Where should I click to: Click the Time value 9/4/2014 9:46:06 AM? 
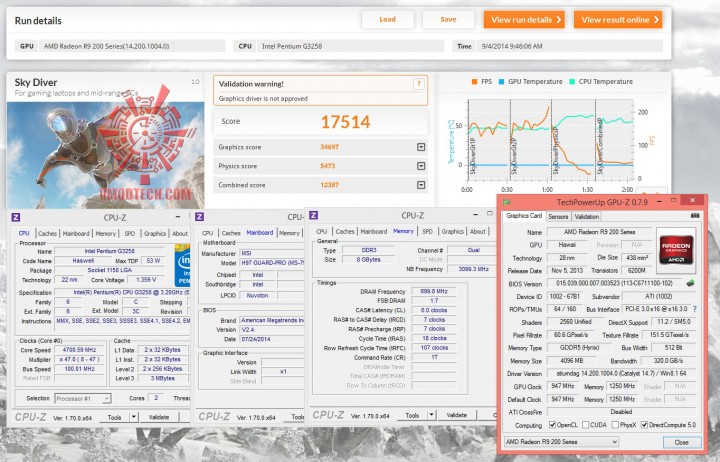point(512,46)
